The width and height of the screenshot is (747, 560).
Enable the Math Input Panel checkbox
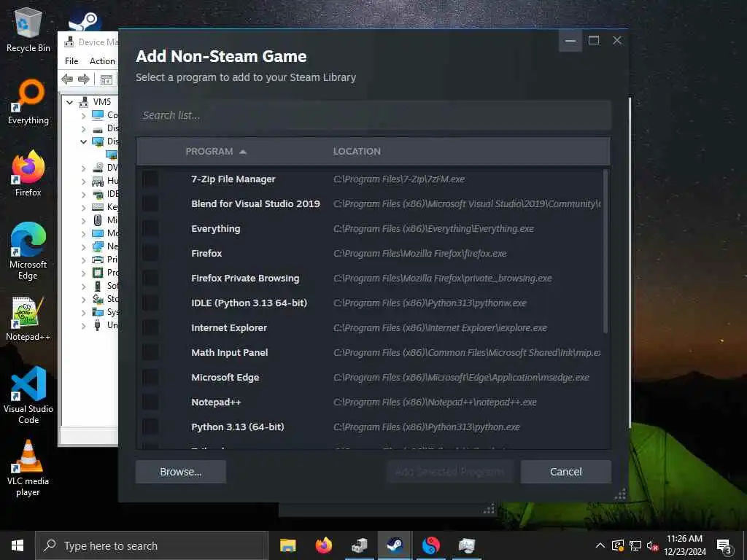coord(150,352)
